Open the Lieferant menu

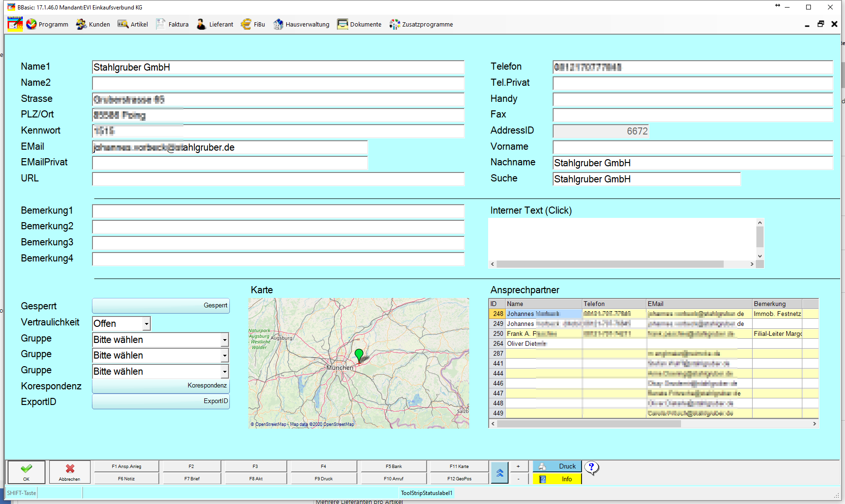pyautogui.click(x=215, y=24)
